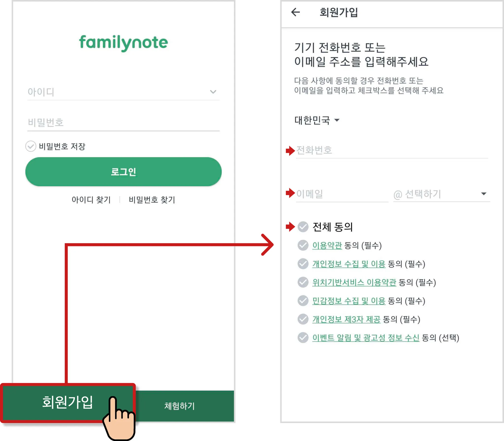
Task: Tap the 체험하기 button
Action: pyautogui.click(x=180, y=406)
